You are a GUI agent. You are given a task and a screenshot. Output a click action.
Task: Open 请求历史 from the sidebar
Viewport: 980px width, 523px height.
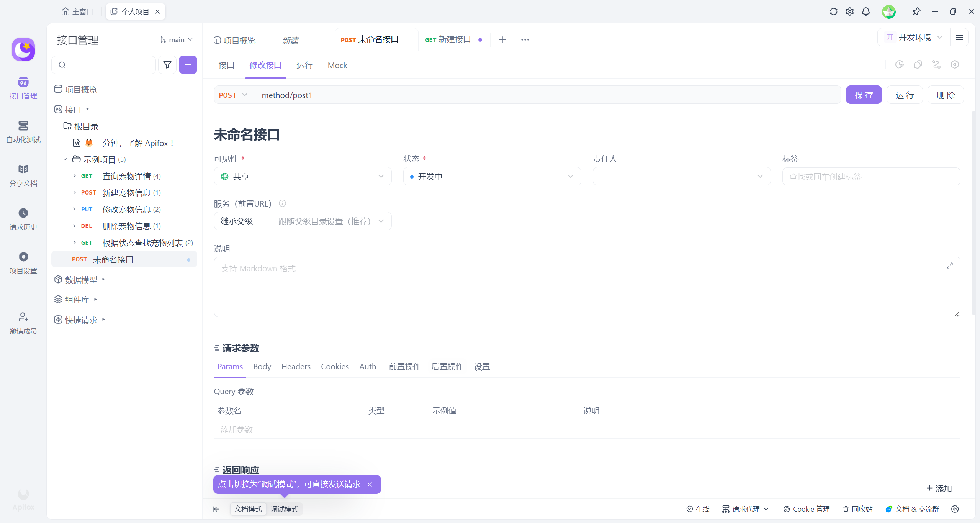[x=23, y=219]
